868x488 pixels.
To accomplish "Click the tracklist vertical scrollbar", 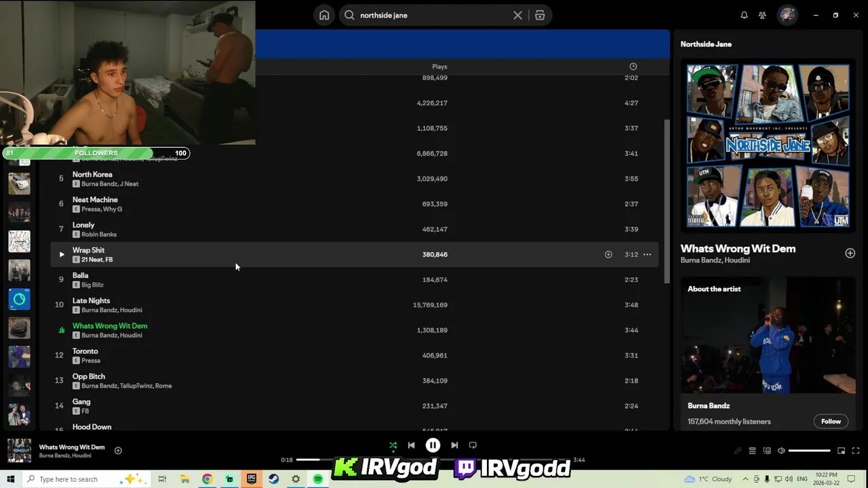I will pyautogui.click(x=667, y=202).
